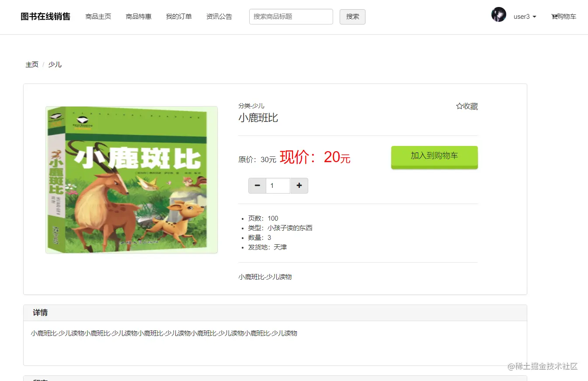The height and width of the screenshot is (381, 588).
Task: Click the 原价：30元 text
Action: click(x=257, y=159)
